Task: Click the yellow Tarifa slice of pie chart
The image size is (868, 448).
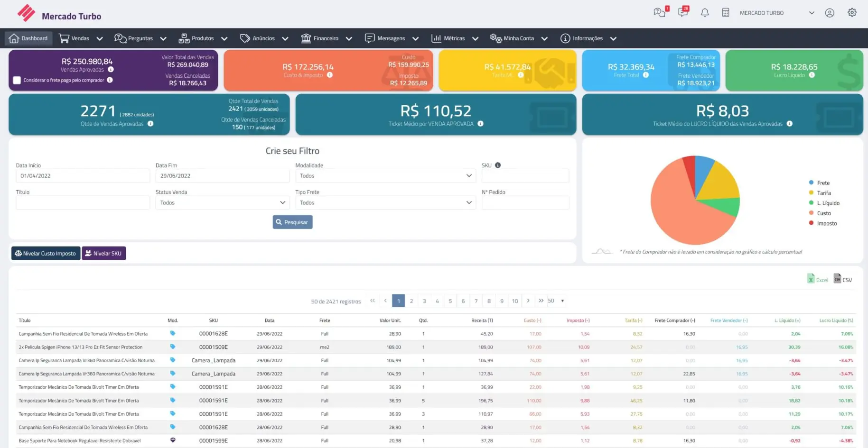Action: pyautogui.click(x=719, y=183)
